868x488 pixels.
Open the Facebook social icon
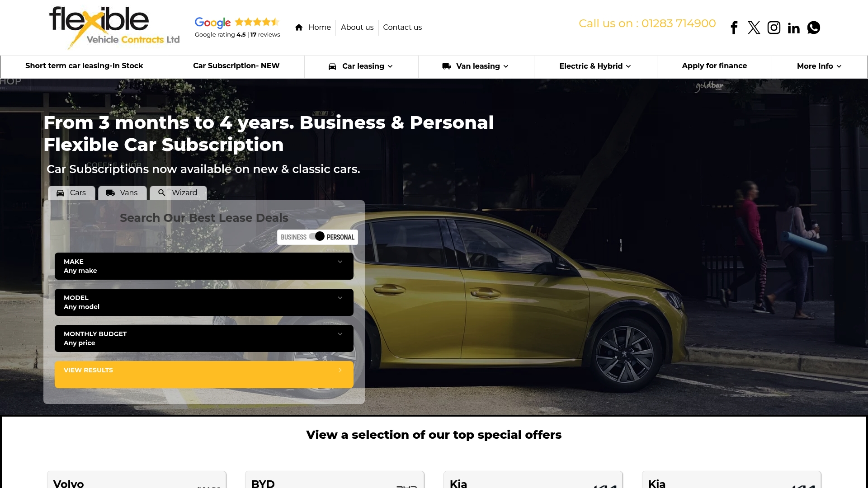(734, 28)
